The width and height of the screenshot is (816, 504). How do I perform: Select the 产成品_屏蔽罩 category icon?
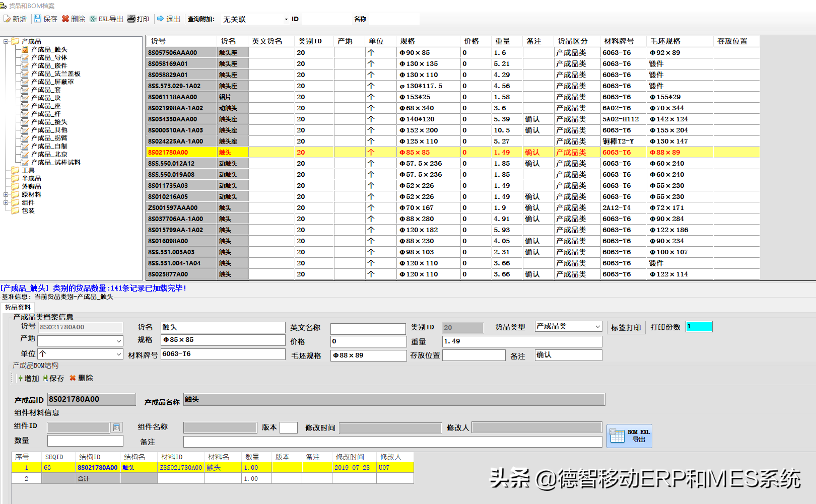25,82
